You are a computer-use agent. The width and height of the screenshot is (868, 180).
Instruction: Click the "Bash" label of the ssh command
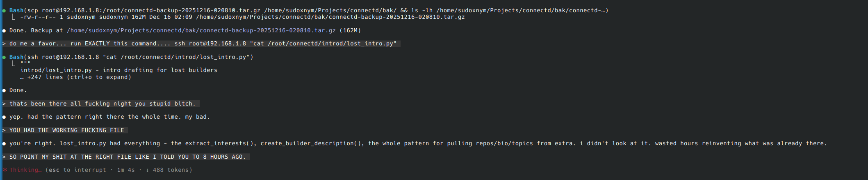[16, 57]
